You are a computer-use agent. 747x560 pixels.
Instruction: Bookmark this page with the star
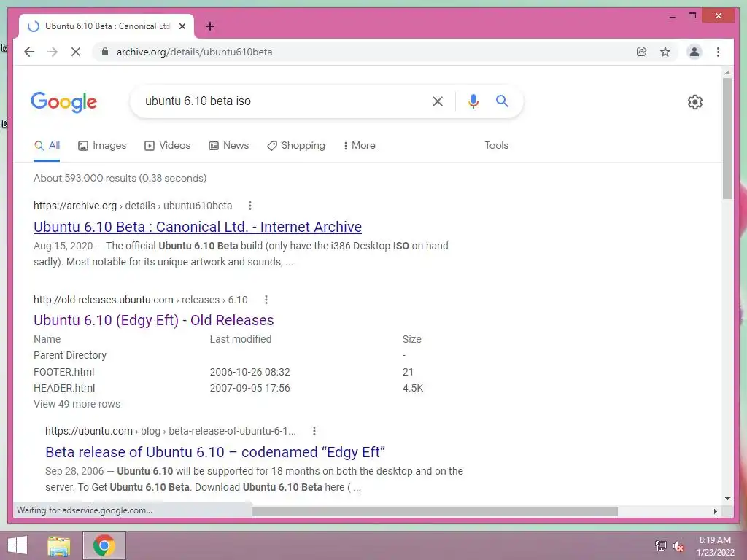(665, 52)
